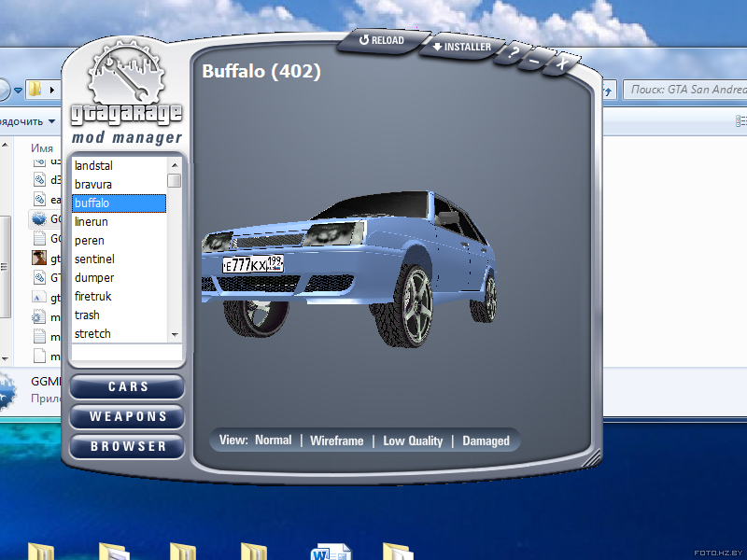This screenshot has width=747, height=560.
Task: Click the Buffalo 3D car preview
Action: click(348, 269)
